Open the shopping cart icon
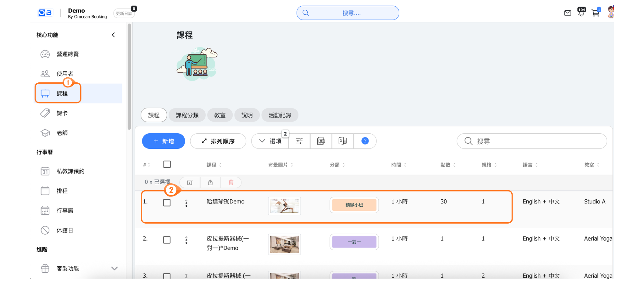 595,13
